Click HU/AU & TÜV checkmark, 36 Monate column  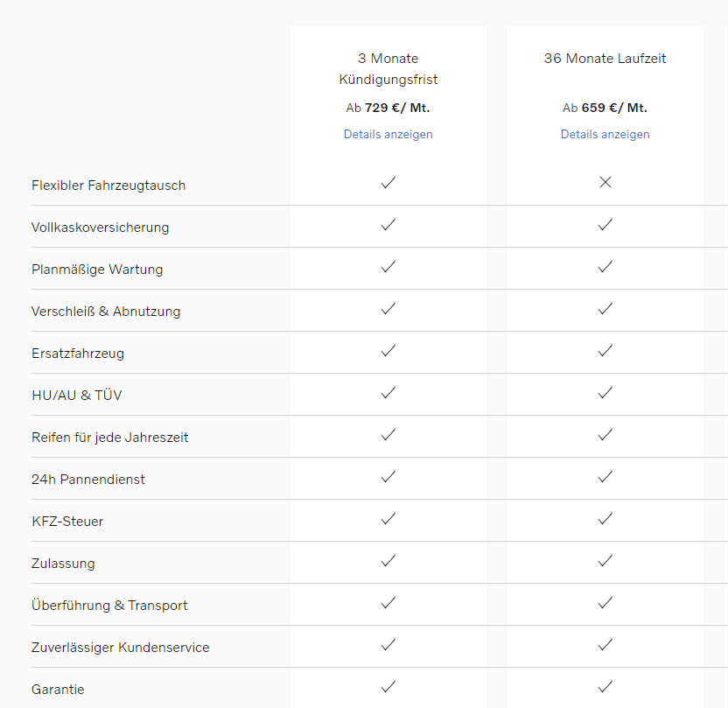605,392
